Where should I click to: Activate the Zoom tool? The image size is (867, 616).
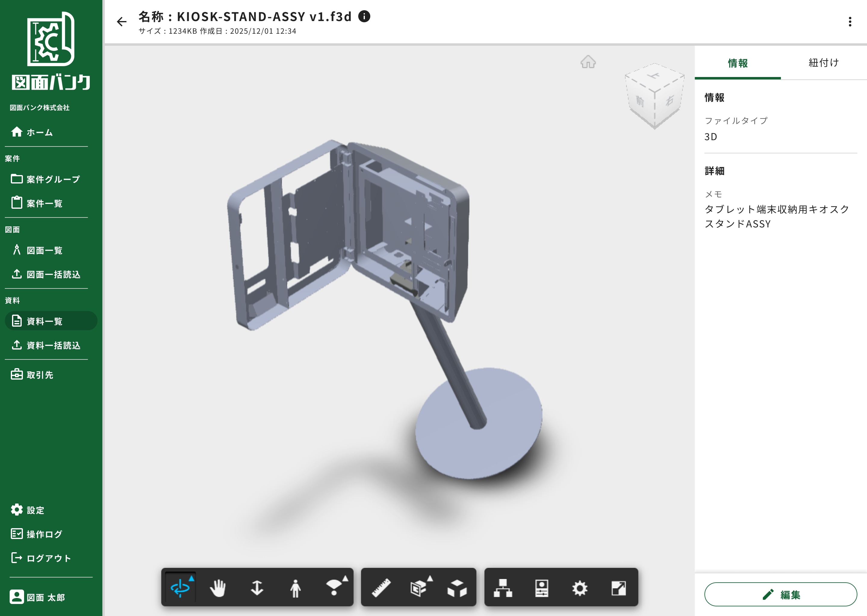pyautogui.click(x=257, y=588)
